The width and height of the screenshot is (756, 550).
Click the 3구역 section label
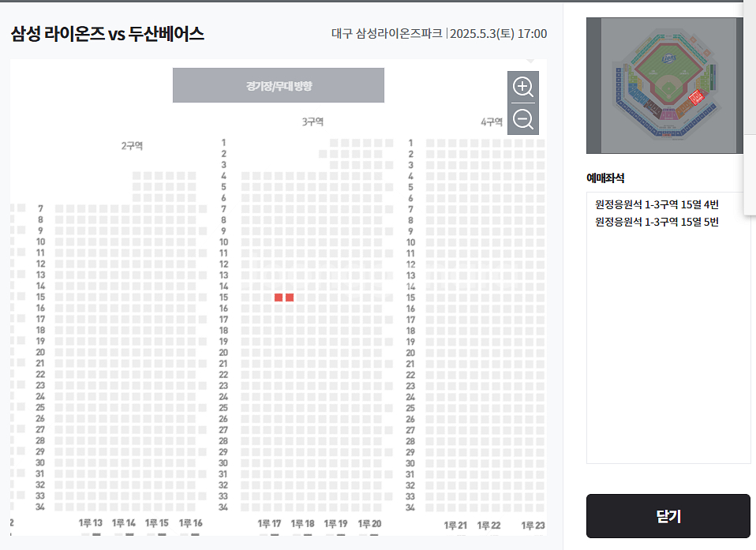click(x=313, y=122)
